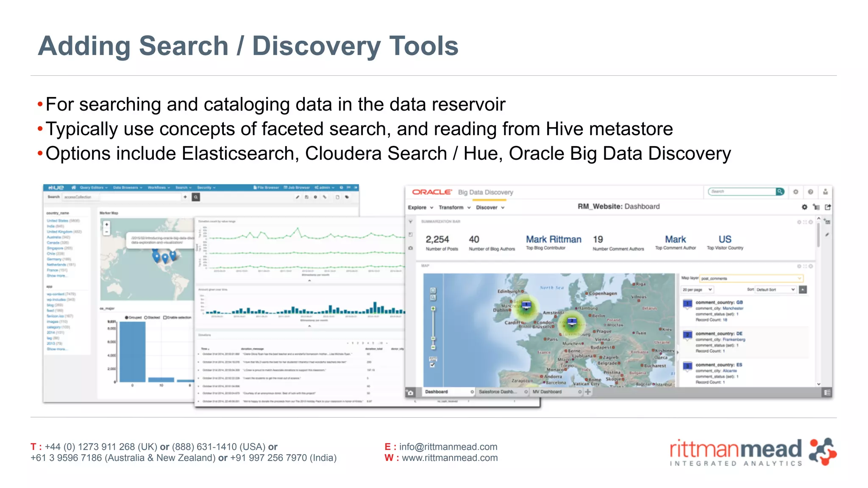Click the Oracle Search input field
The image size is (868, 488).
[x=742, y=191]
